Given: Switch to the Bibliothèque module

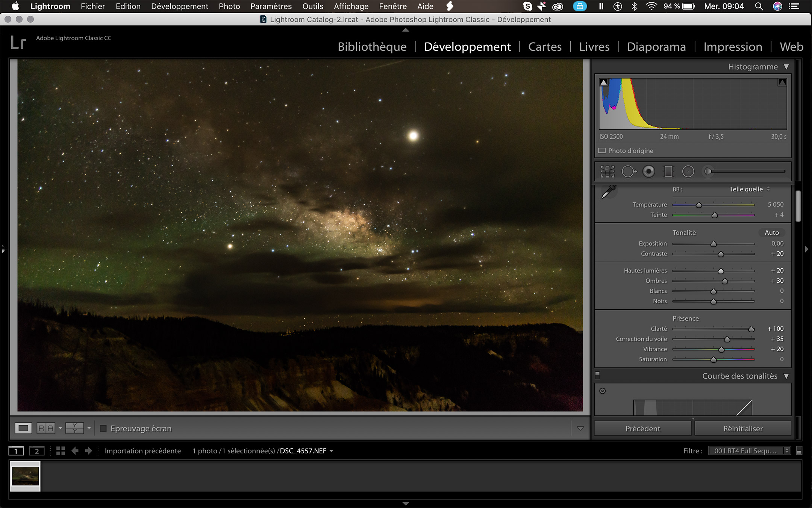Looking at the screenshot, I should pos(372,47).
